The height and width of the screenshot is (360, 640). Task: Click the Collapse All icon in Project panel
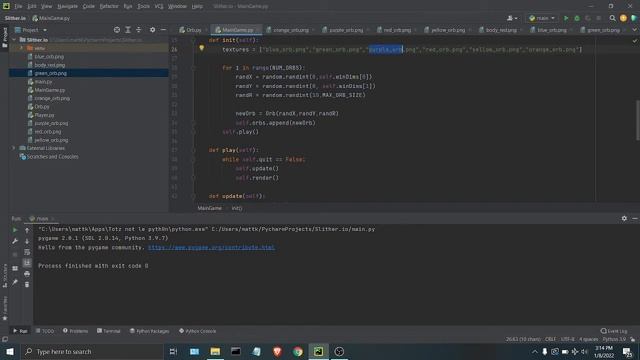click(x=139, y=30)
